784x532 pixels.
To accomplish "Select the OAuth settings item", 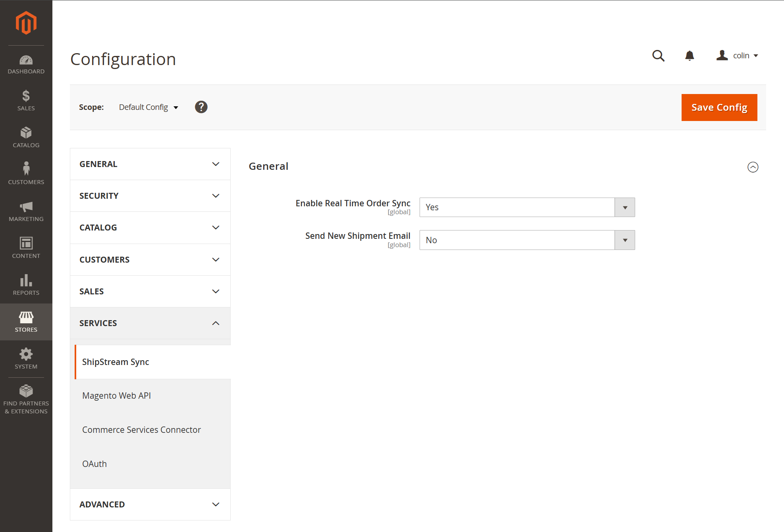I will [x=94, y=464].
